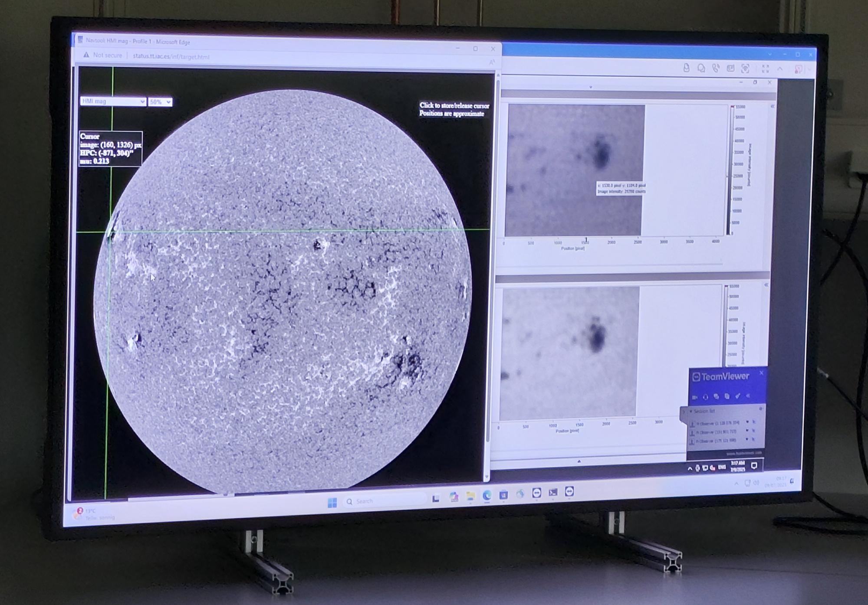This screenshot has height=605, width=868.
Task: Close the TeamViewer session panel
Action: click(761, 373)
